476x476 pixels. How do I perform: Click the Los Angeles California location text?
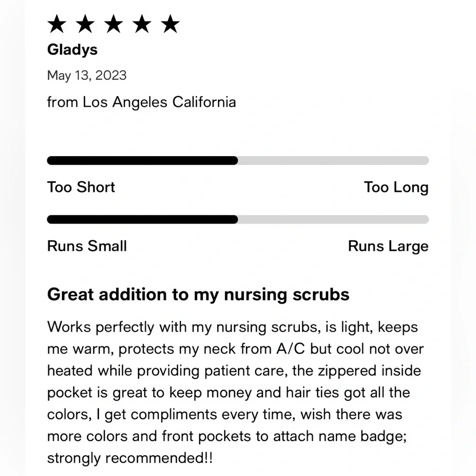[x=159, y=102]
